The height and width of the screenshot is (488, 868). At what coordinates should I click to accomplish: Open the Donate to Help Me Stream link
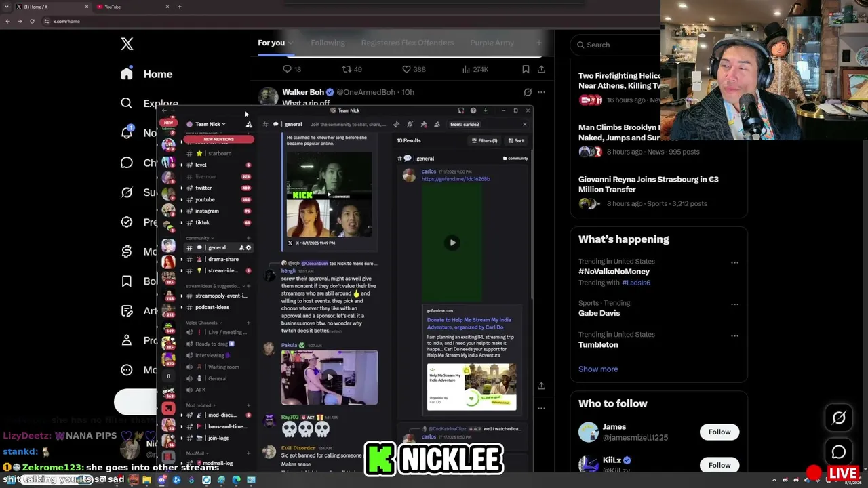click(x=469, y=324)
